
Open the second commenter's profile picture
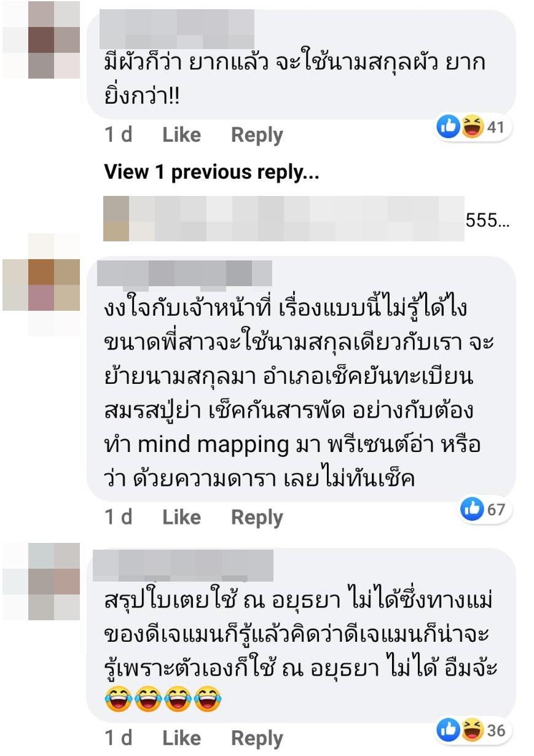(x=41, y=284)
